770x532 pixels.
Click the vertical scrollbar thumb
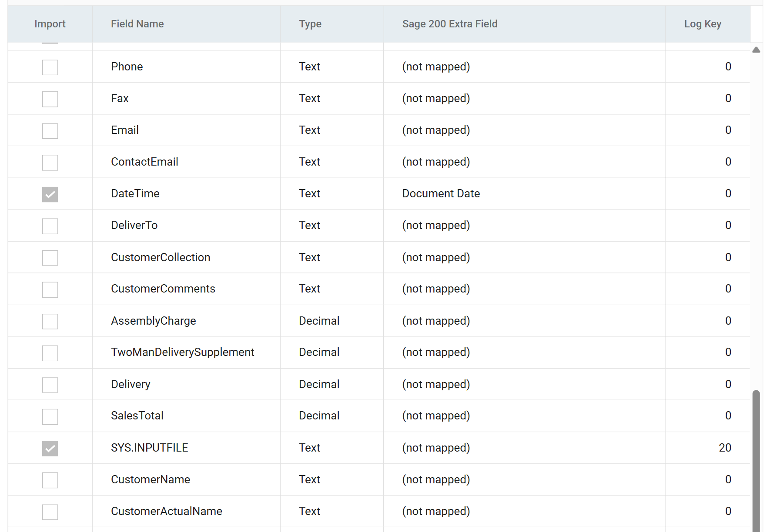tap(756, 461)
